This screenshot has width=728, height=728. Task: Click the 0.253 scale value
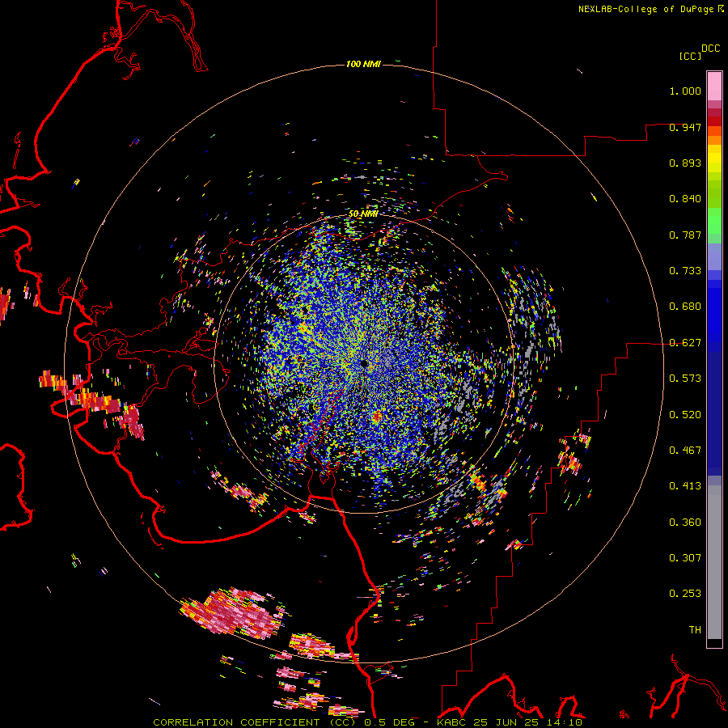coord(685,594)
